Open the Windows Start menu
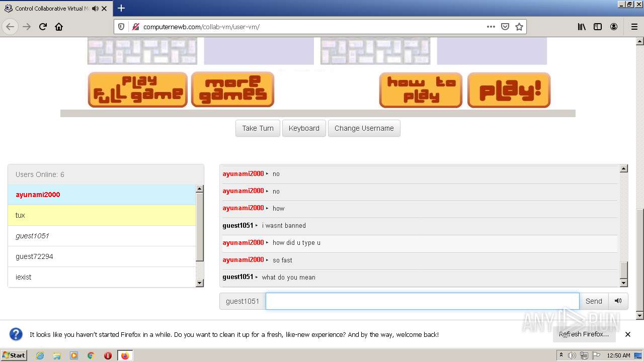This screenshot has width=644, height=362. coord(14,355)
